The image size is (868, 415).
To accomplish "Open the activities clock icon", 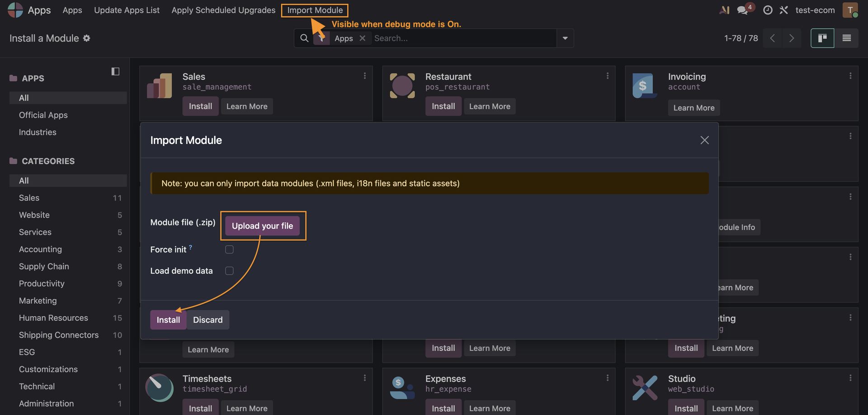I will point(768,10).
